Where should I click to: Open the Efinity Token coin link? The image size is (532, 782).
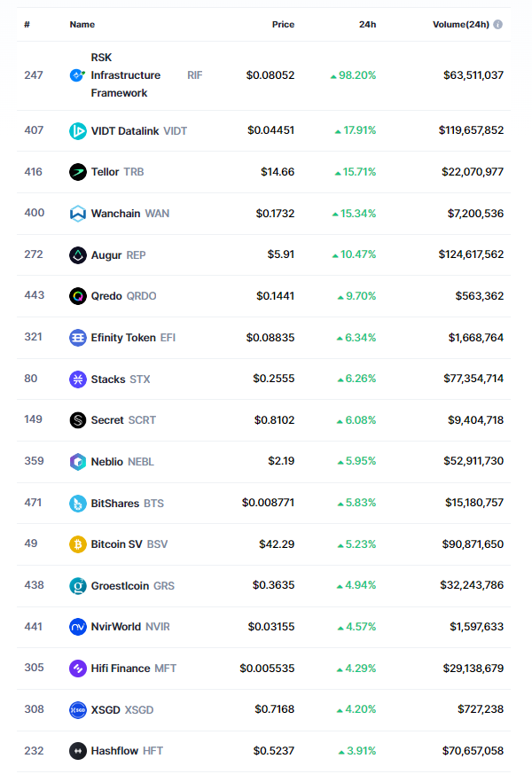coord(124,338)
